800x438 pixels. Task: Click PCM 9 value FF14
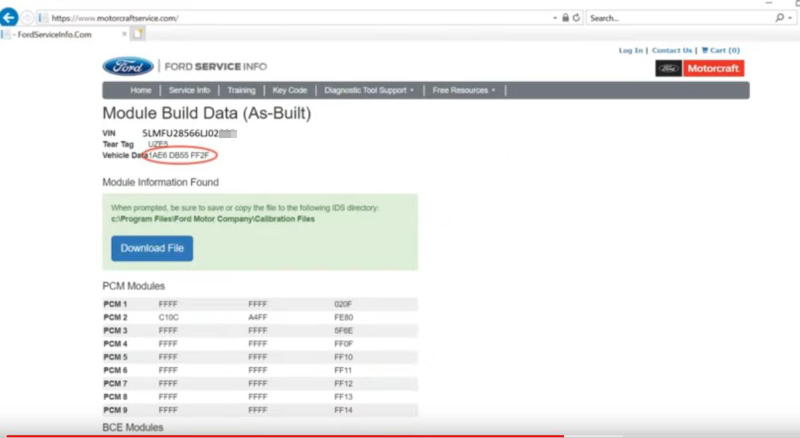tap(343, 410)
